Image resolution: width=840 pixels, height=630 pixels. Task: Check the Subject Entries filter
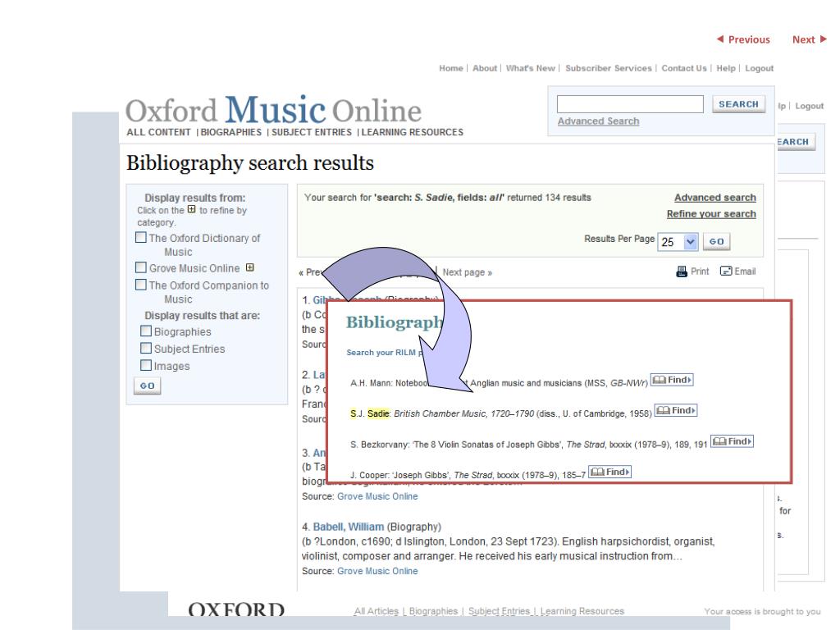tap(146, 348)
